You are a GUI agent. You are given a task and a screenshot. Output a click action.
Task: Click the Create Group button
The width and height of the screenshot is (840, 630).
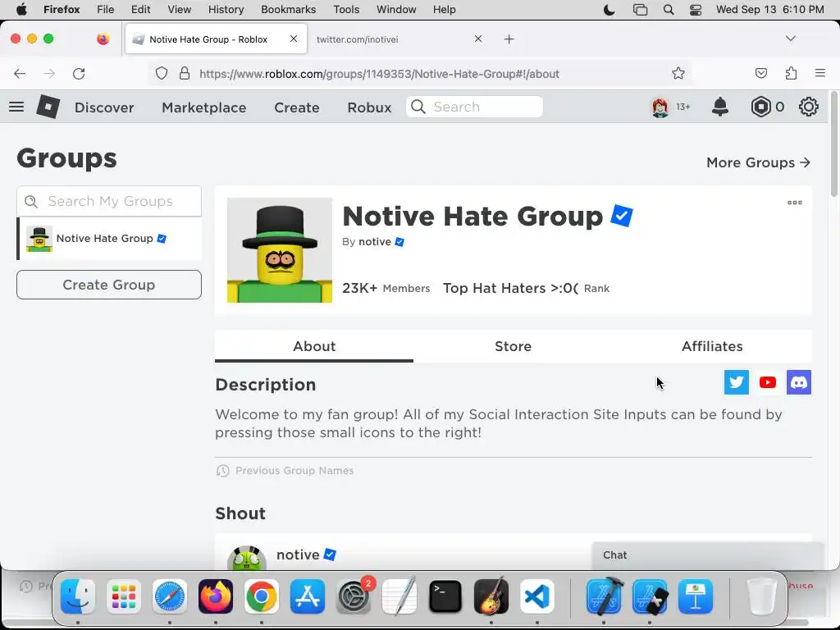[x=109, y=285]
